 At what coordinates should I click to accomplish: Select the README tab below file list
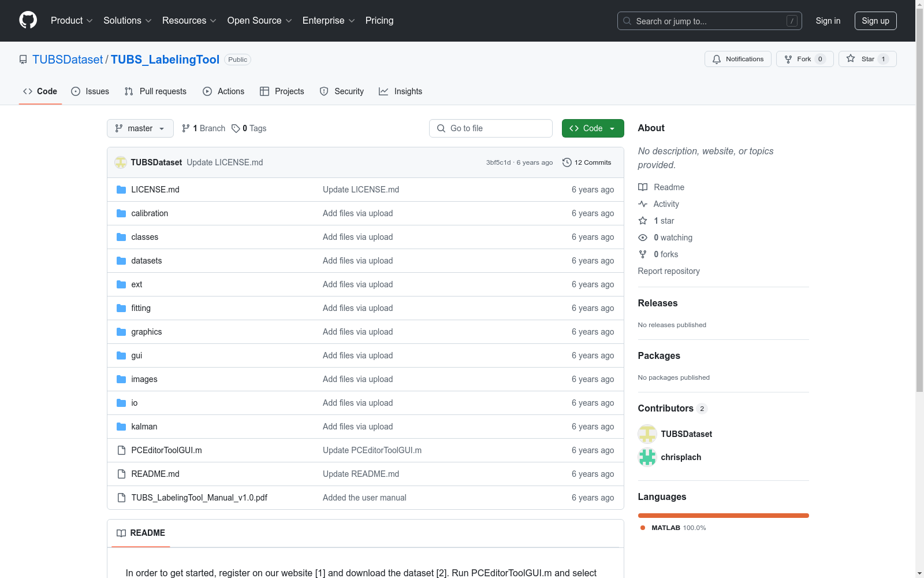tap(141, 533)
